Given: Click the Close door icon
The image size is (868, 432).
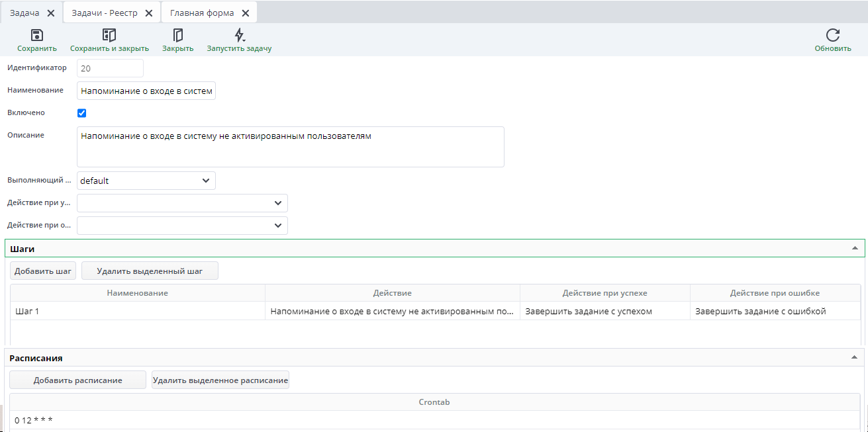Looking at the screenshot, I should 177,36.
